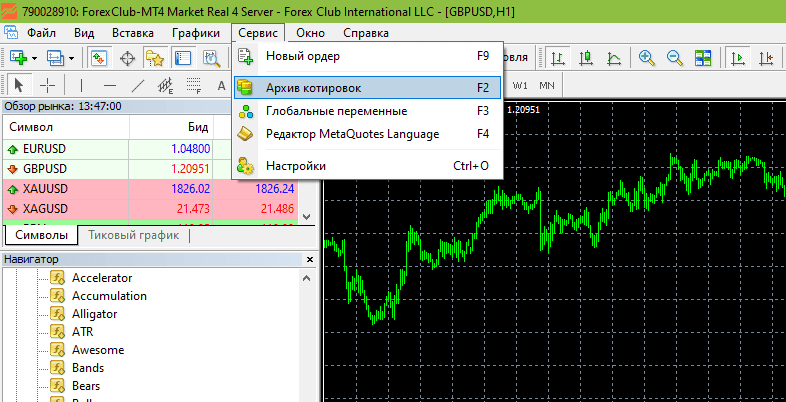Click the EURUSD bid value 1.04800

click(190, 149)
